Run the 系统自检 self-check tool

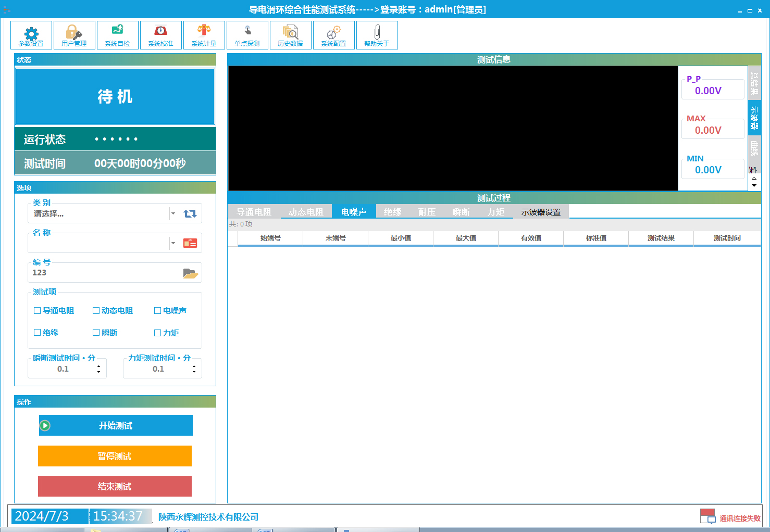(x=117, y=35)
